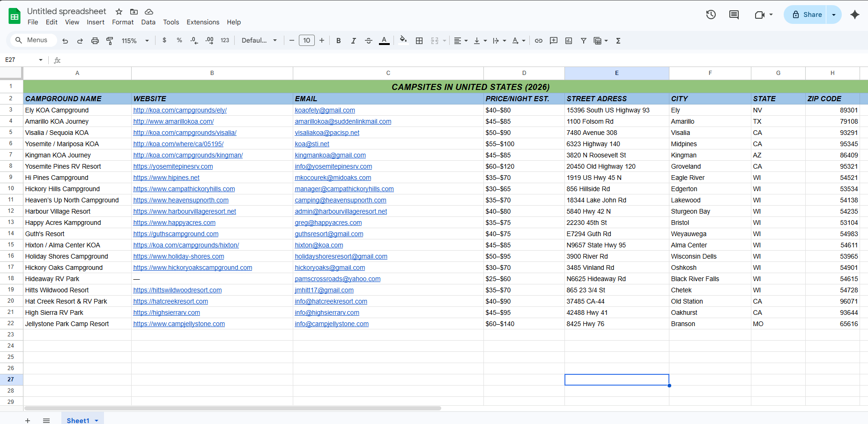
Task: Open more number formats (123)
Action: [x=225, y=41]
